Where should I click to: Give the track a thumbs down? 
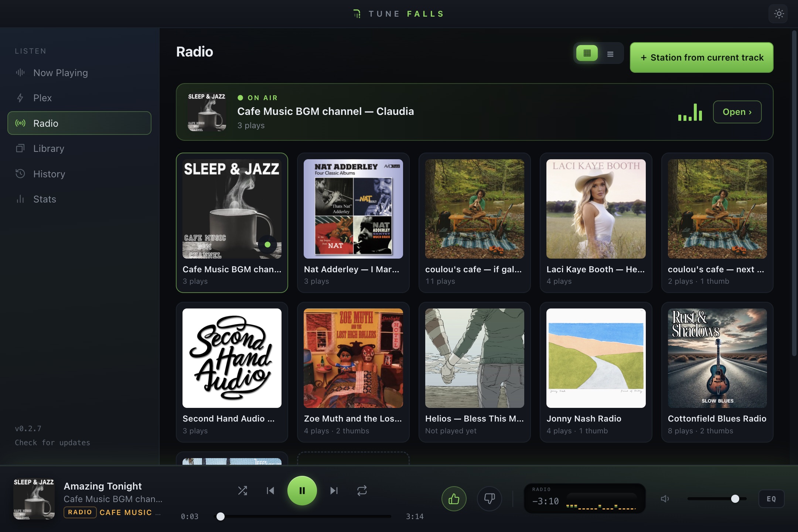click(490, 499)
